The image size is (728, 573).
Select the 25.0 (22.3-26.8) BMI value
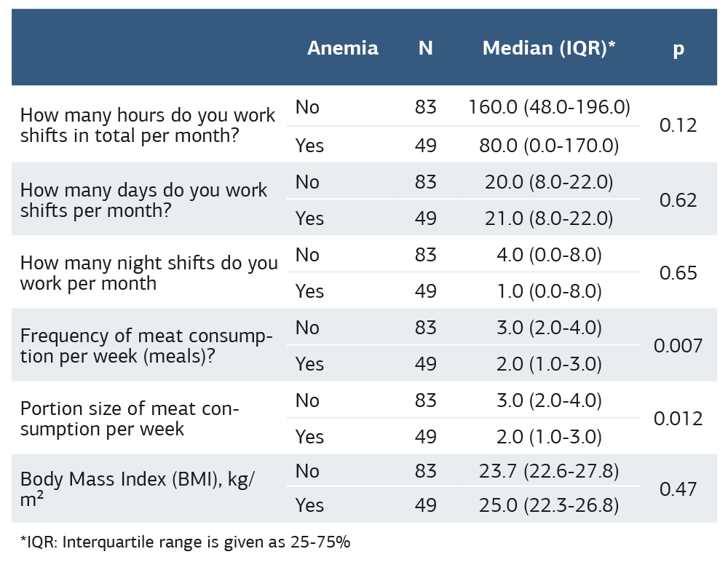pyautogui.click(x=549, y=505)
